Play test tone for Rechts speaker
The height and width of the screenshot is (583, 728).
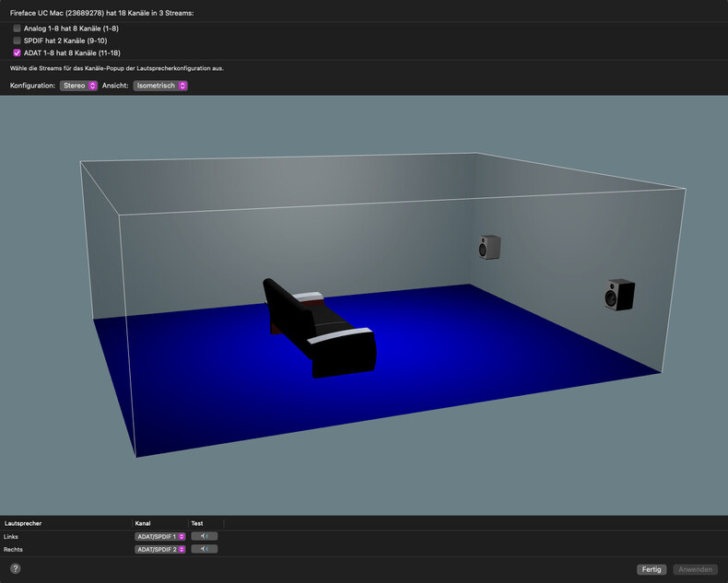point(205,549)
